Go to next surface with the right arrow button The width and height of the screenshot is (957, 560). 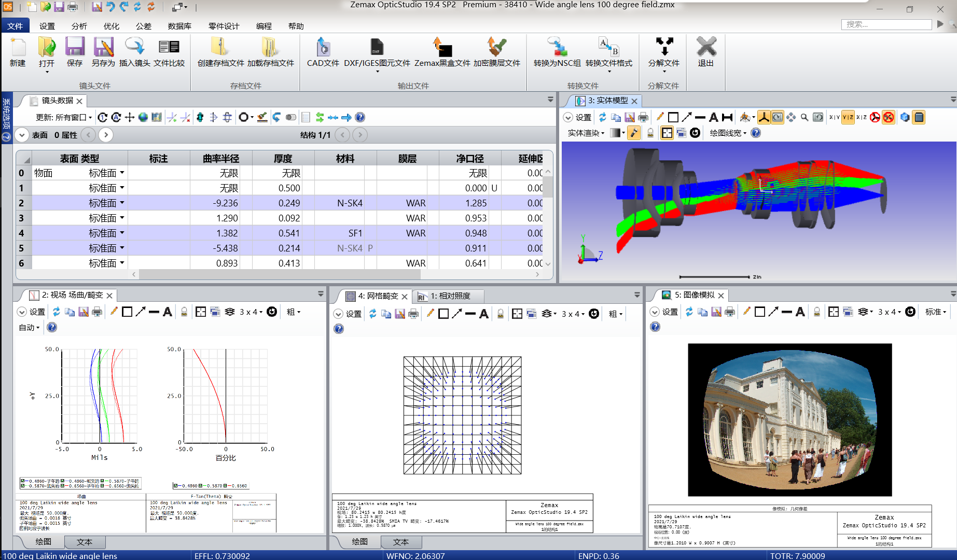106,135
